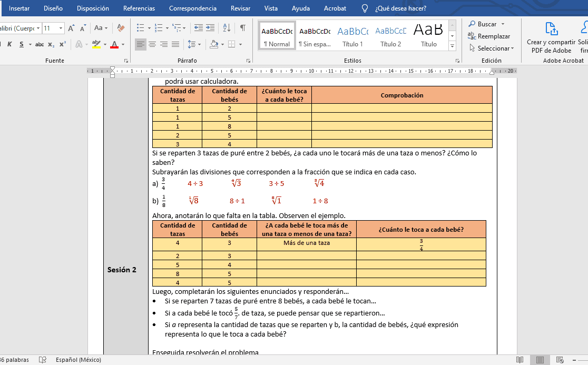Image resolution: width=588 pixels, height=365 pixels.
Task: Justify the paragraph text
Action: tap(175, 44)
